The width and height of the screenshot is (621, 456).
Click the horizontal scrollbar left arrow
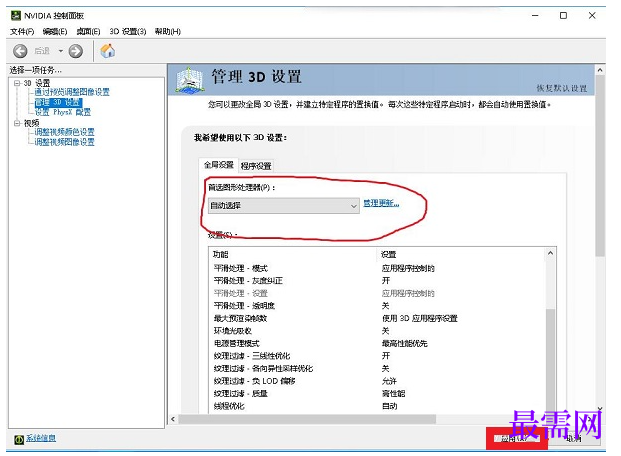click(x=173, y=419)
